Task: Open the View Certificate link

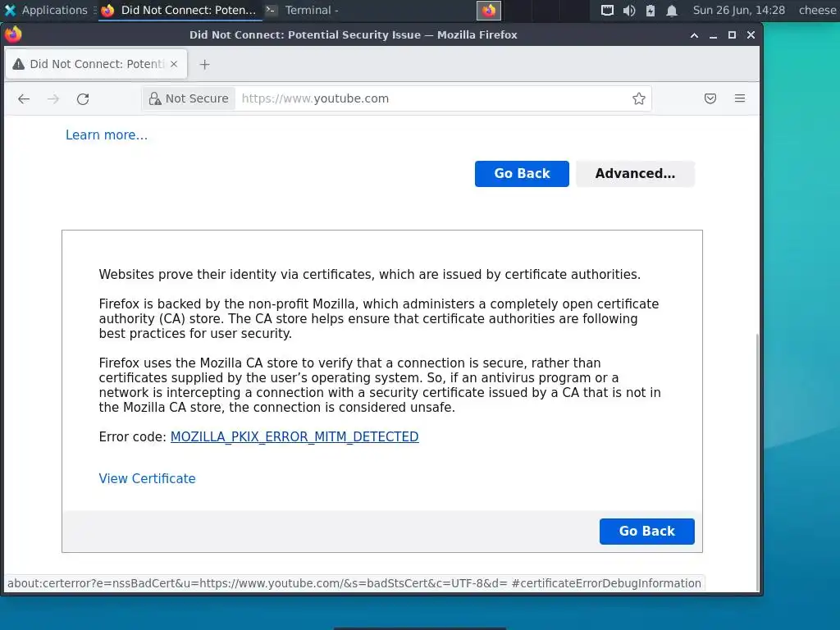Action: [x=148, y=479]
